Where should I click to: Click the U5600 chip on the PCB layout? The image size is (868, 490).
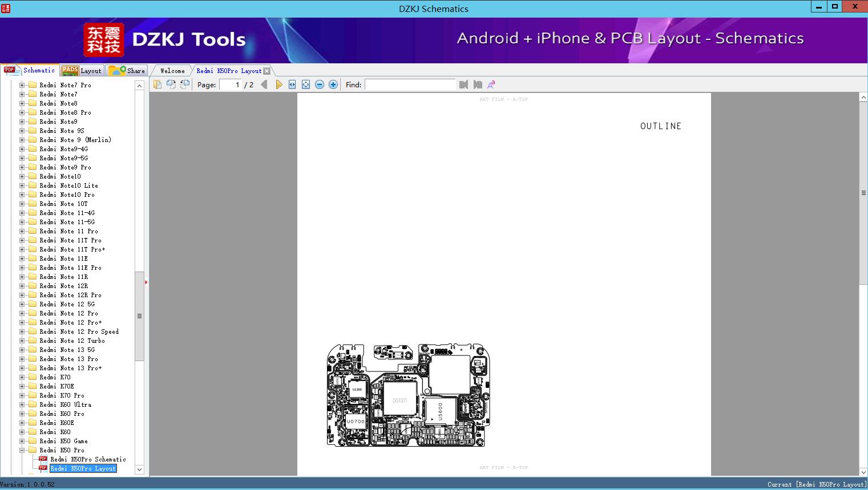click(x=440, y=411)
